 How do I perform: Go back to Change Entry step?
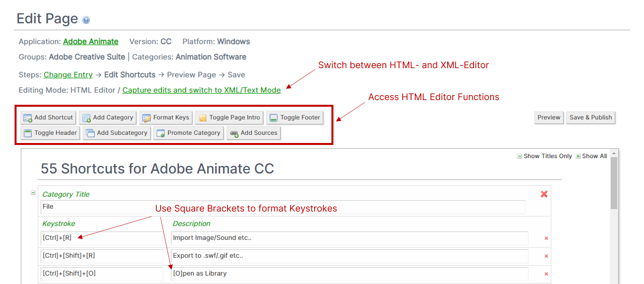(x=68, y=75)
